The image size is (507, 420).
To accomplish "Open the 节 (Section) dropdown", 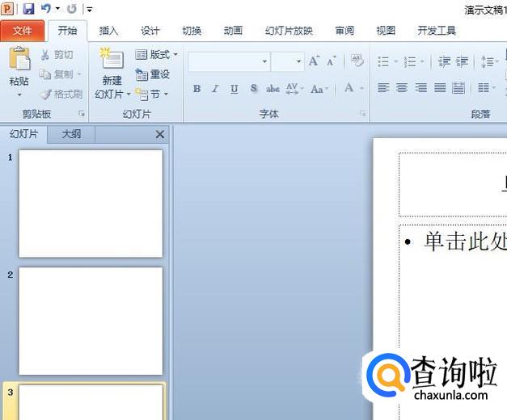I will pyautogui.click(x=152, y=94).
